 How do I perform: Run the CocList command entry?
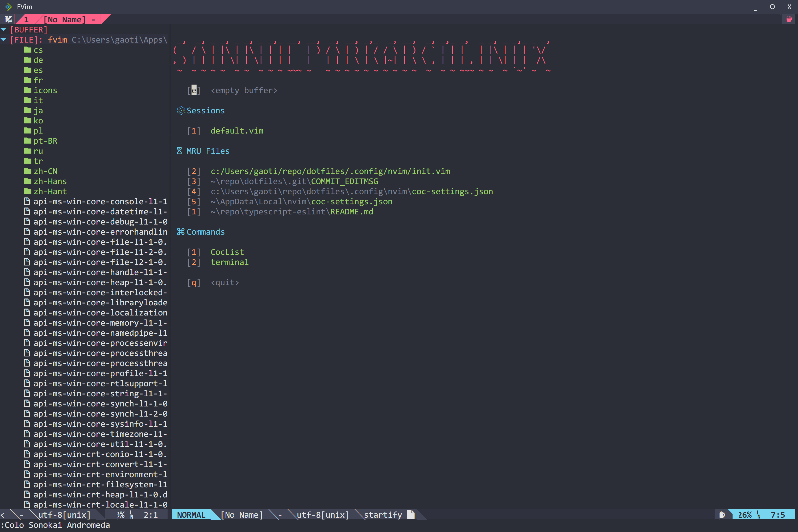click(227, 252)
